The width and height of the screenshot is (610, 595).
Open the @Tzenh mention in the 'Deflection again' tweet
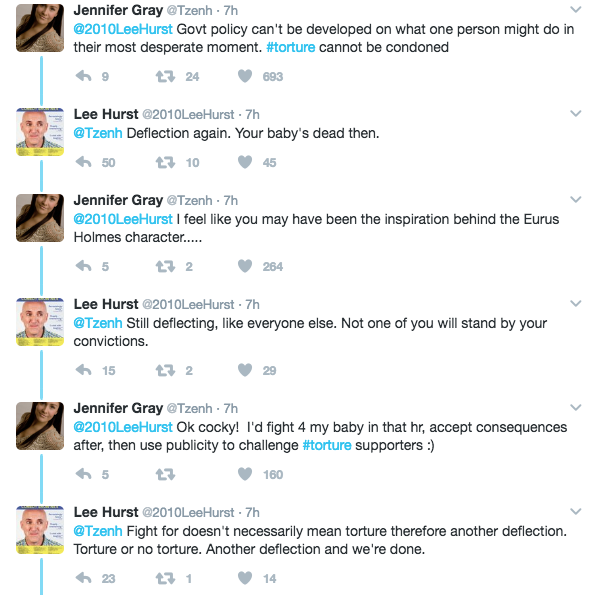click(98, 133)
